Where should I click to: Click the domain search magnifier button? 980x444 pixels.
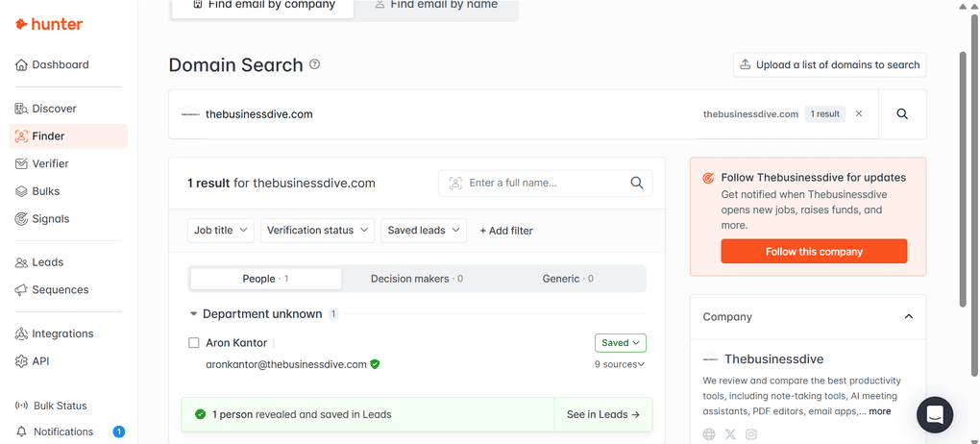click(x=902, y=113)
